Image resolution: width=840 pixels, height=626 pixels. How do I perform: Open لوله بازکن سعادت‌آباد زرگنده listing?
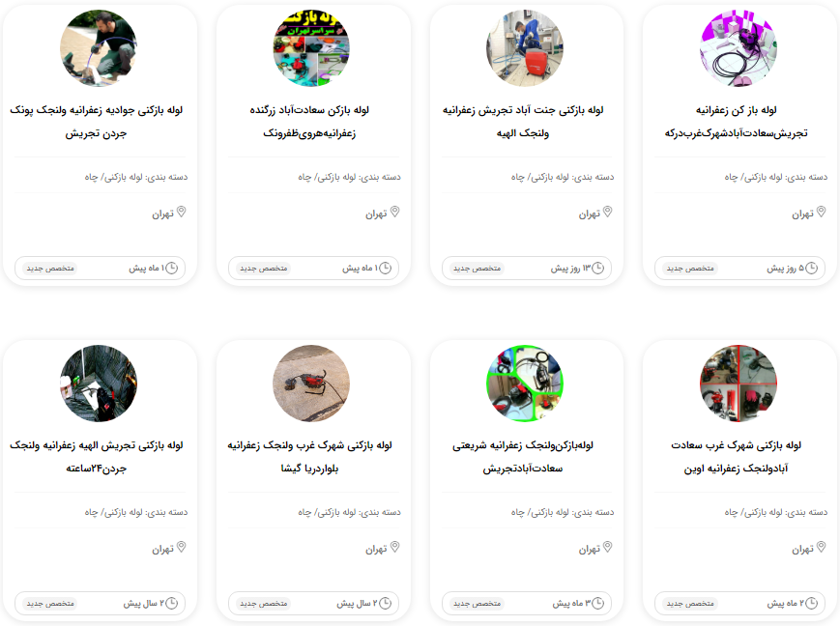[309, 122]
